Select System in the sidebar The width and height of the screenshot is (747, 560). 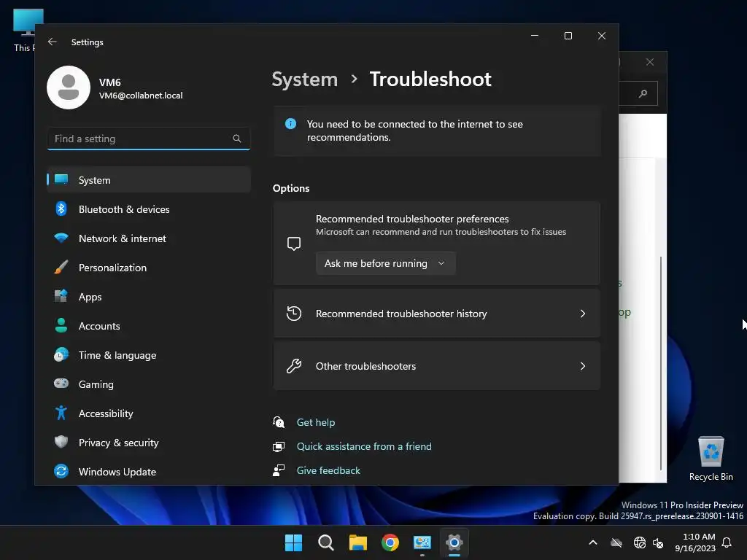tap(149, 180)
